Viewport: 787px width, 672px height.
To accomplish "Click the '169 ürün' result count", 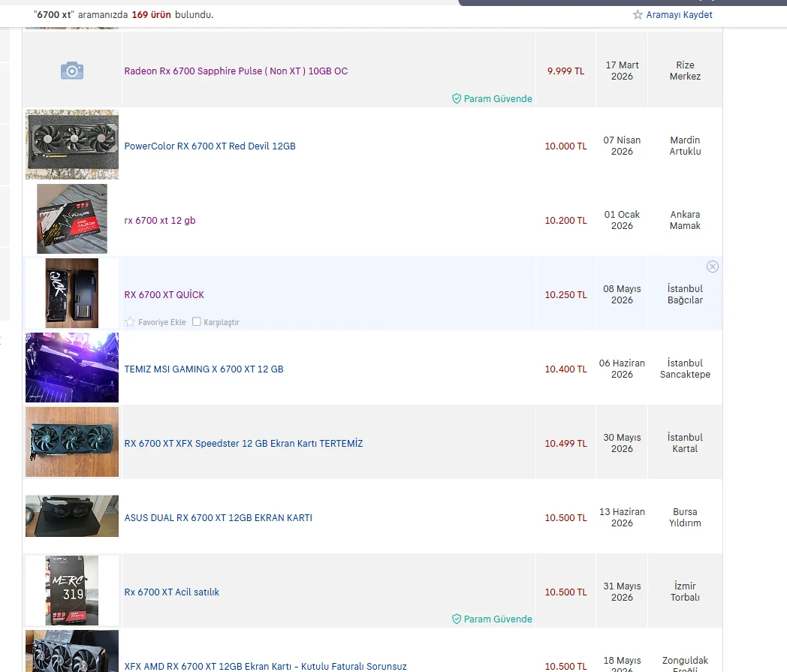I will click(152, 14).
